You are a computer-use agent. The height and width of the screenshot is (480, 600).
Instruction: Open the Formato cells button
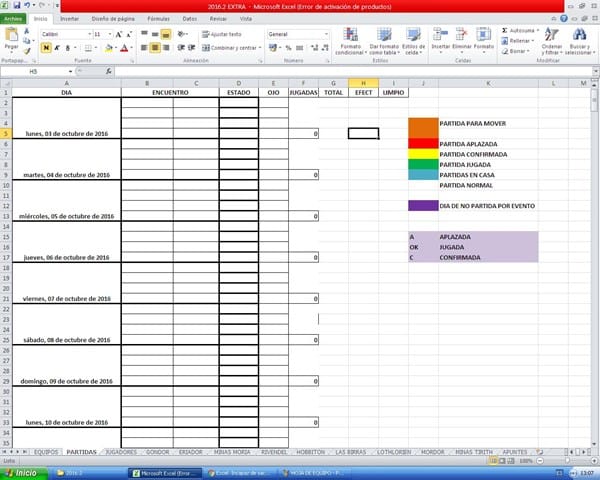pos(484,40)
